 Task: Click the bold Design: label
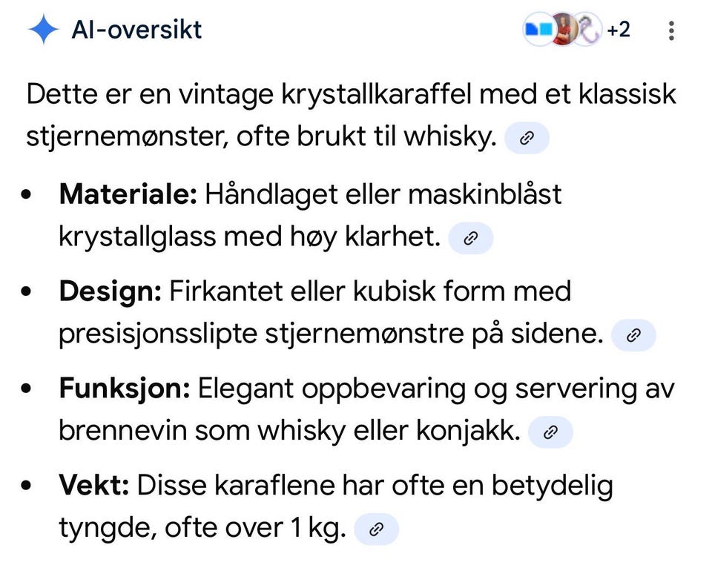111,291
